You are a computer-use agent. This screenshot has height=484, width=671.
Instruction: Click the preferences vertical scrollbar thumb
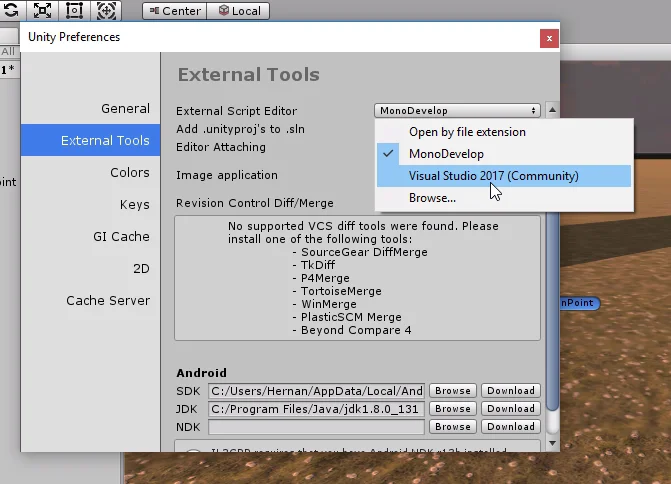coord(552,310)
